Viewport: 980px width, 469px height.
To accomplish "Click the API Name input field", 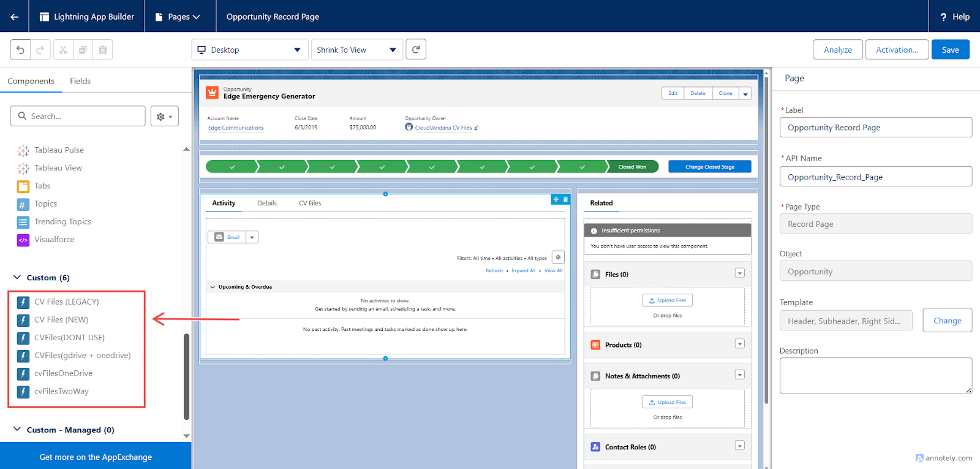I will tap(876, 177).
